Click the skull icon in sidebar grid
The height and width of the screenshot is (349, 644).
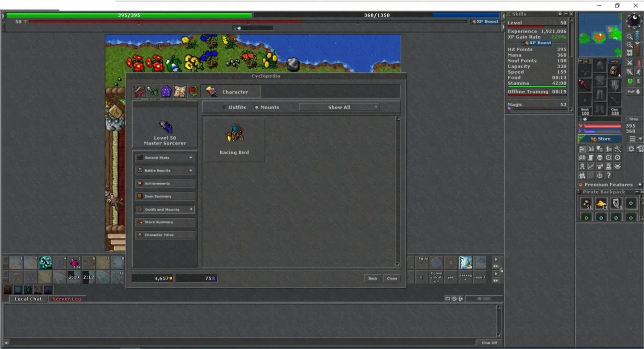pos(600,157)
